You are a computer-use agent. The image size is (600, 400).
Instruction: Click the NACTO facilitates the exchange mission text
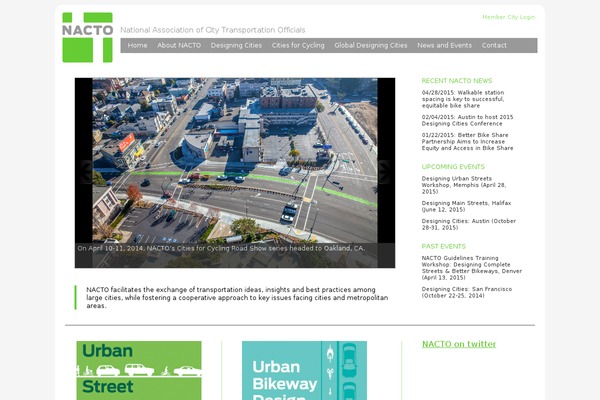[x=237, y=298]
